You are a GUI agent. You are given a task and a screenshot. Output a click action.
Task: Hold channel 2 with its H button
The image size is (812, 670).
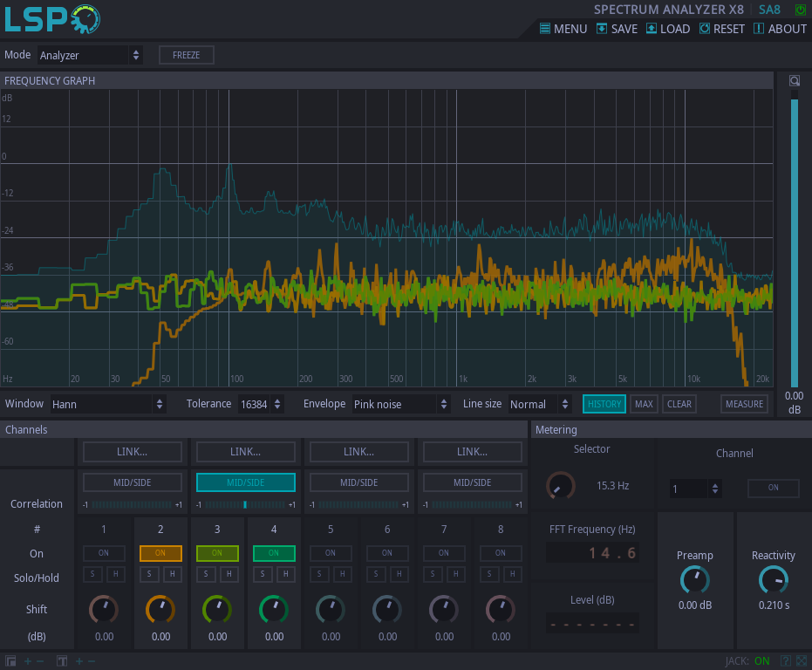pos(173,574)
